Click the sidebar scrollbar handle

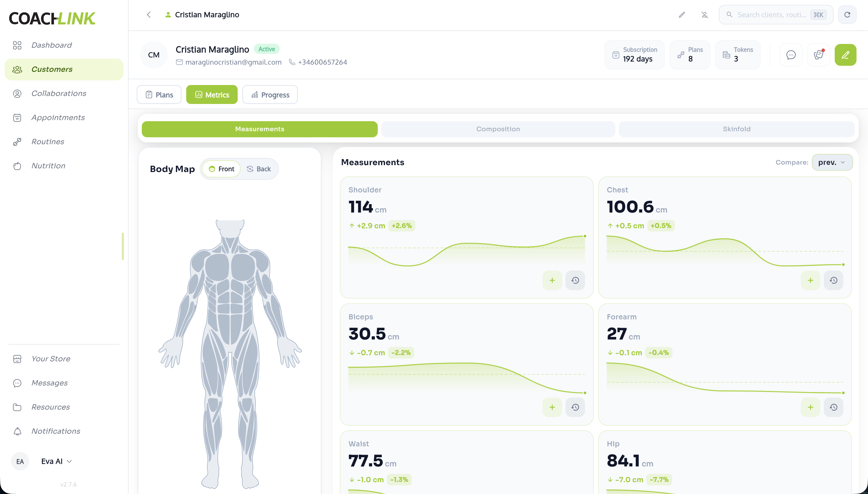coord(123,246)
